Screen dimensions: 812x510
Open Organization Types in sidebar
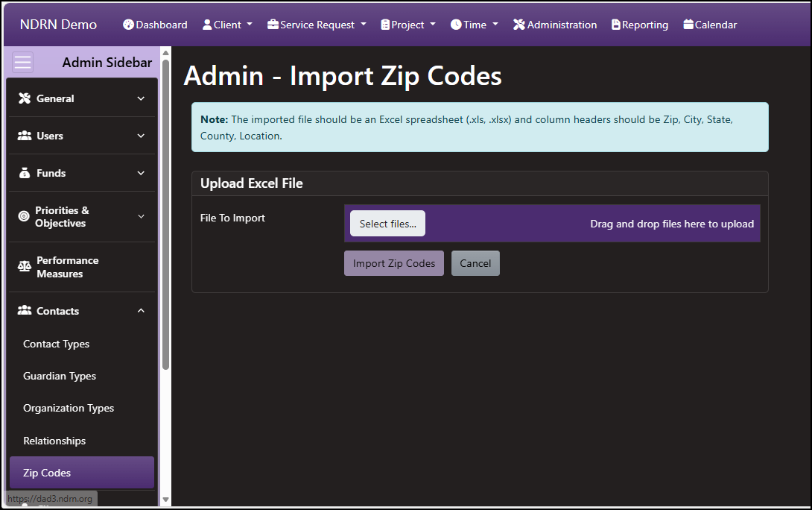69,409
